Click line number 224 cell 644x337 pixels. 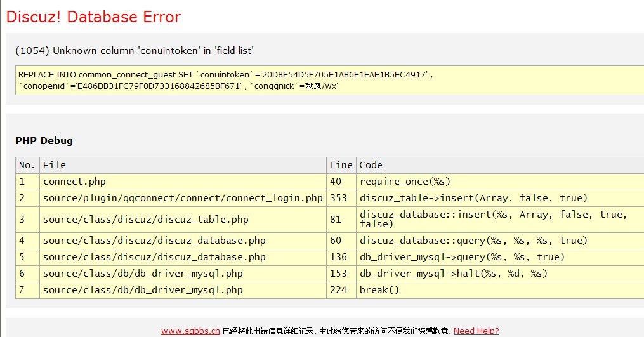(x=339, y=290)
